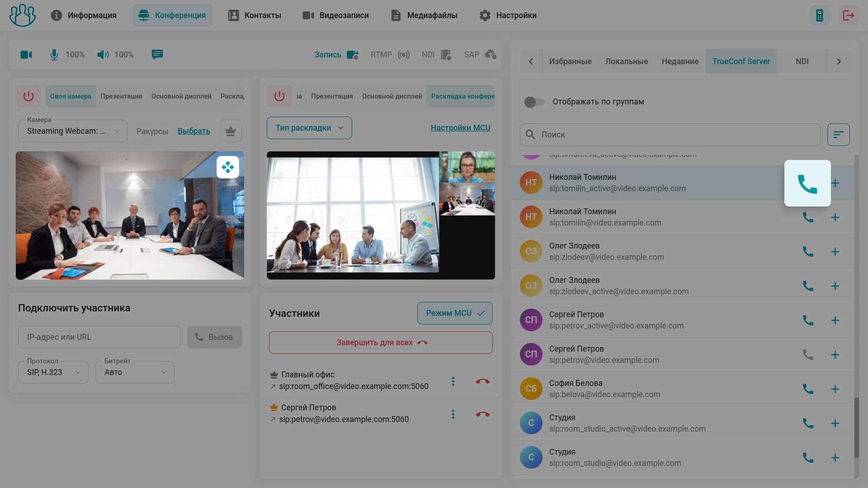This screenshot has width=868, height=488.
Task: Focus the Поиск search field
Action: tap(670, 135)
